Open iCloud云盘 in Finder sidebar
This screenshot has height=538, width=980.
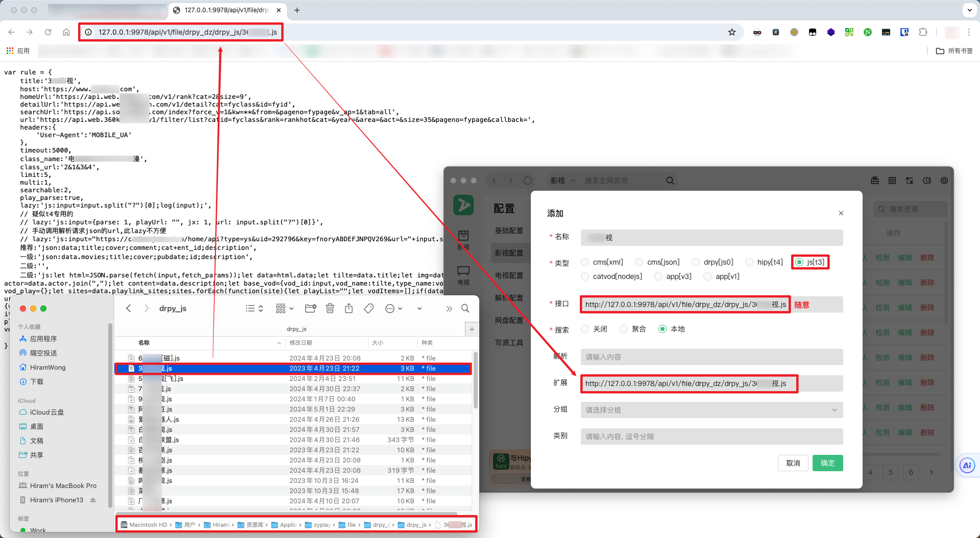tap(42, 412)
